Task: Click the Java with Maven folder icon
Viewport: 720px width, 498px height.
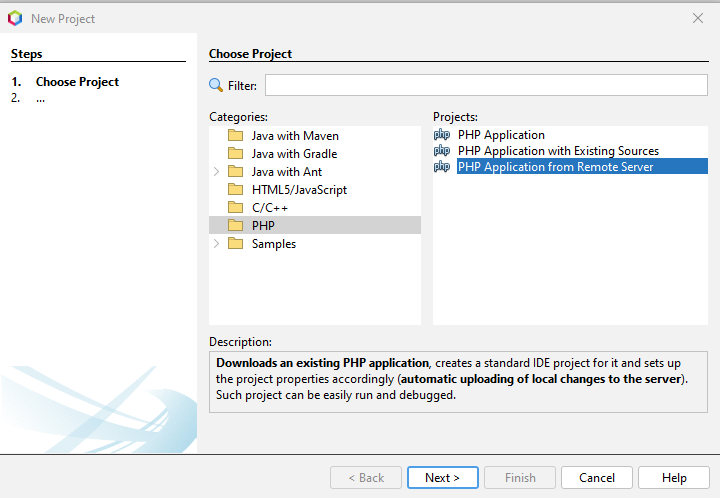Action: tap(236, 136)
